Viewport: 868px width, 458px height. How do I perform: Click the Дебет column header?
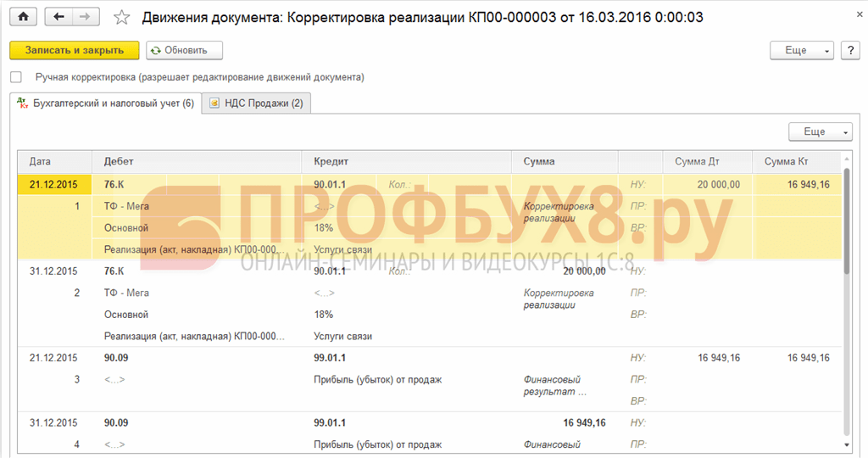point(197,162)
